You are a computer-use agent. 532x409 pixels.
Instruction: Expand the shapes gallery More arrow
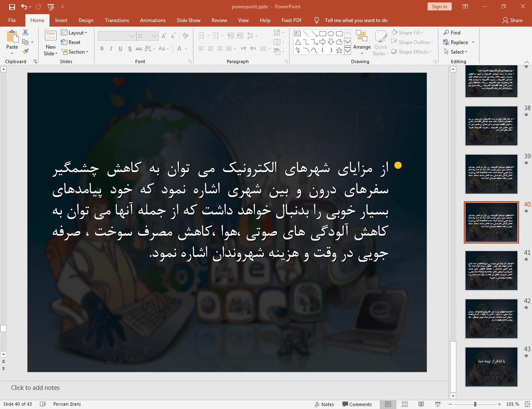click(347, 50)
